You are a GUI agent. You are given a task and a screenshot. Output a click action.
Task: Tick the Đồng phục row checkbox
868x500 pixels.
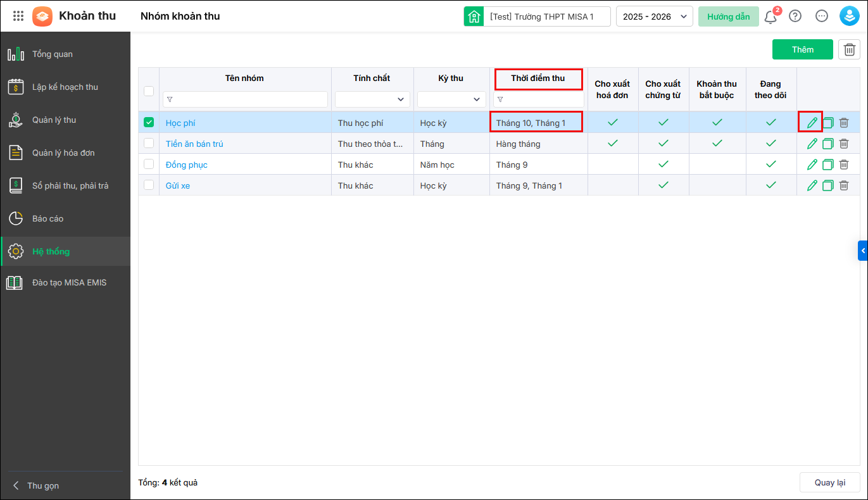click(x=149, y=165)
